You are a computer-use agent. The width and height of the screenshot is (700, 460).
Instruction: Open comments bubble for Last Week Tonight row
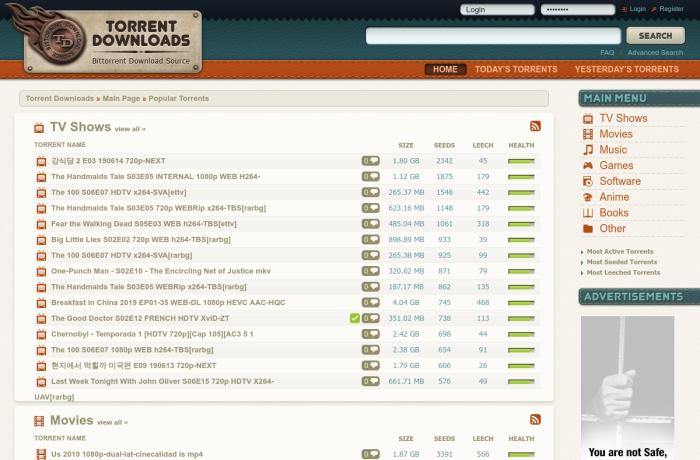coord(371,381)
